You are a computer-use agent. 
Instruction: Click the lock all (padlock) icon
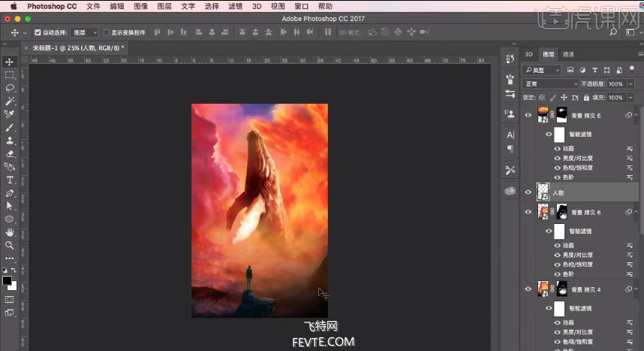[587, 98]
